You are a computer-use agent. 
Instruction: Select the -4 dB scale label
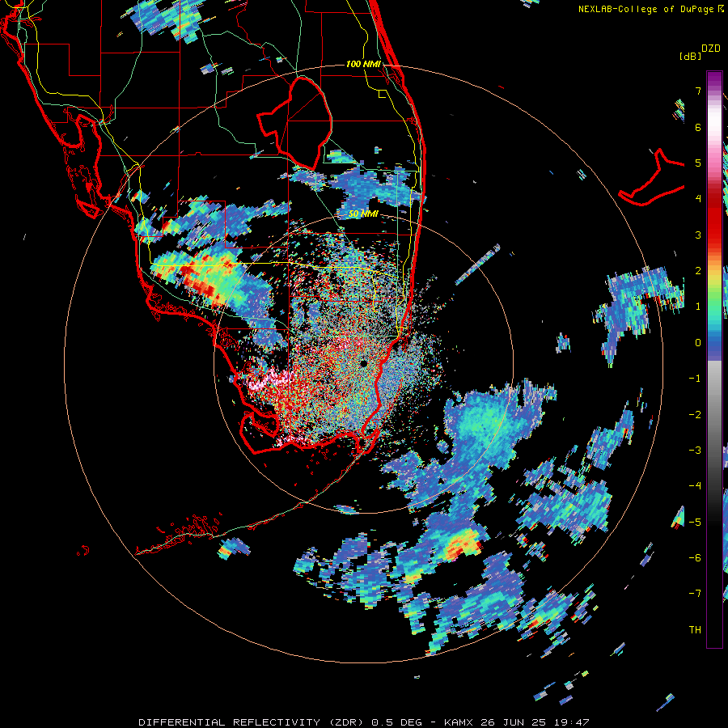click(695, 486)
